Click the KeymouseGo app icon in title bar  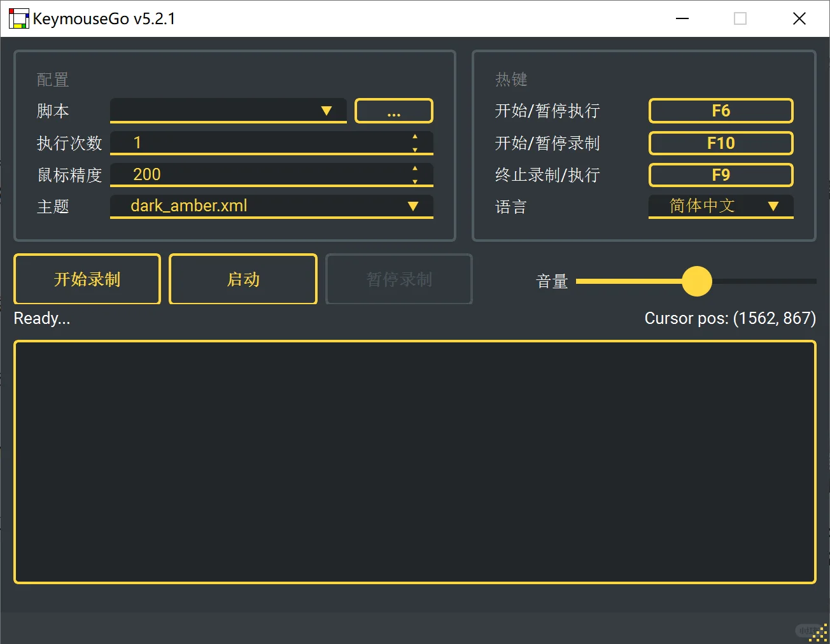click(x=18, y=18)
